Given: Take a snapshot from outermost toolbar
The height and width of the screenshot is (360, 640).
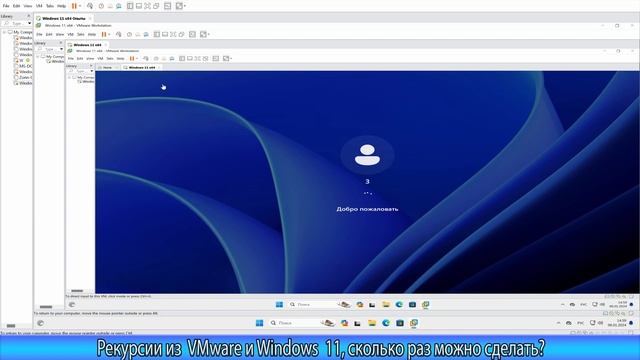Looking at the screenshot, I should [x=101, y=6].
